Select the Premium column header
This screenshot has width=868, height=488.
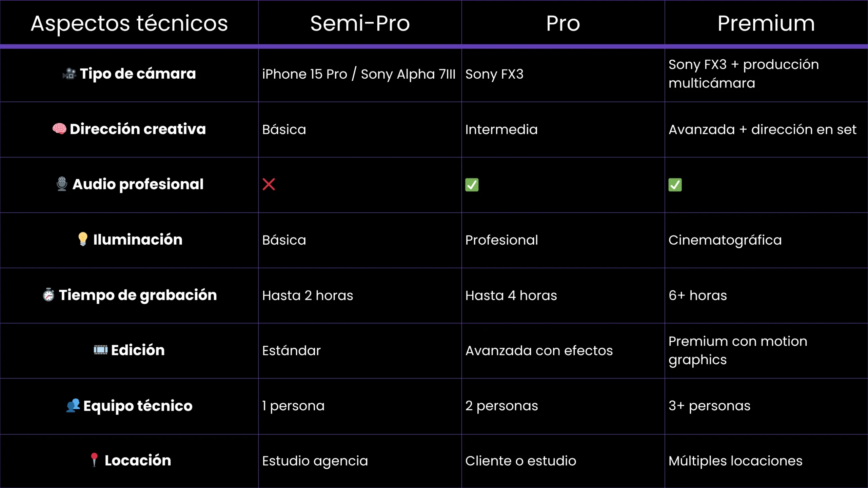766,23
